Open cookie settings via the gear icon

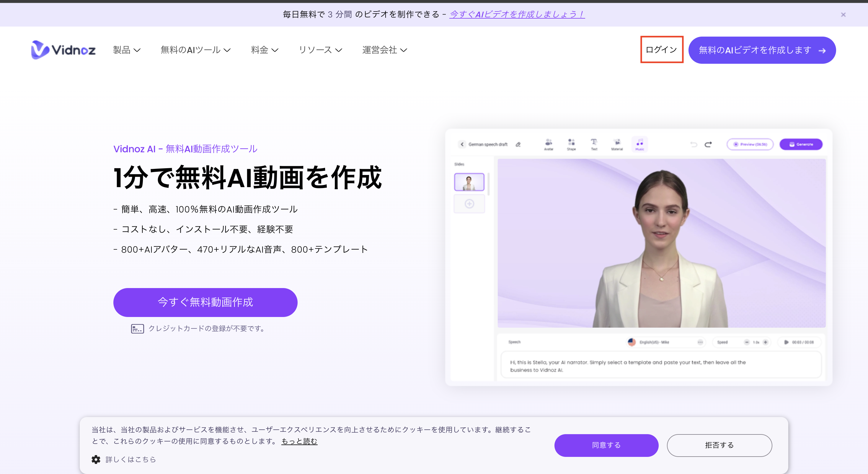coord(95,460)
